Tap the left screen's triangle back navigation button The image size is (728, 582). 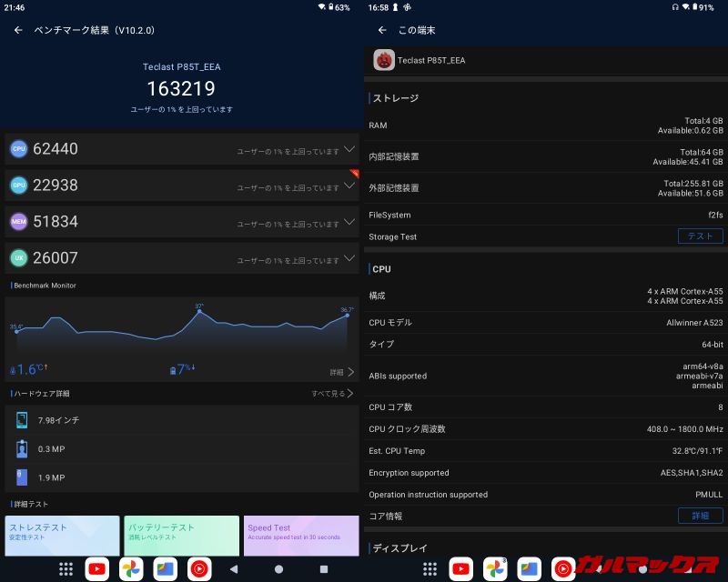point(233,569)
